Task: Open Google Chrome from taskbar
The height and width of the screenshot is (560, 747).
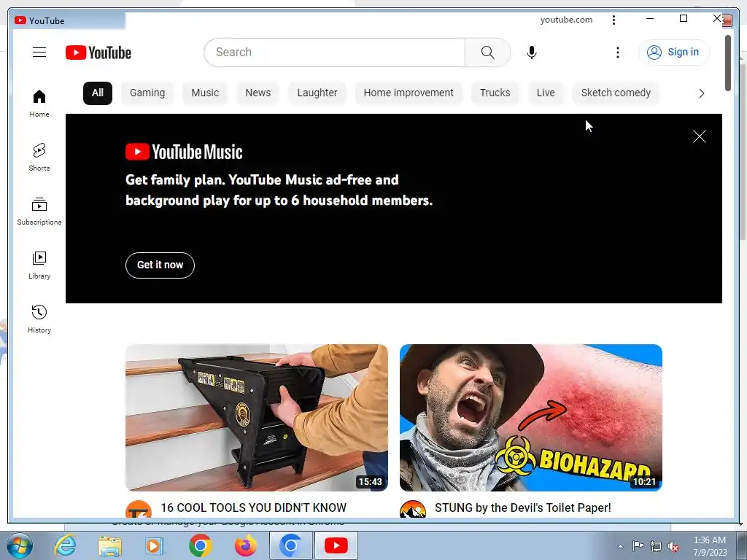Action: (x=200, y=545)
